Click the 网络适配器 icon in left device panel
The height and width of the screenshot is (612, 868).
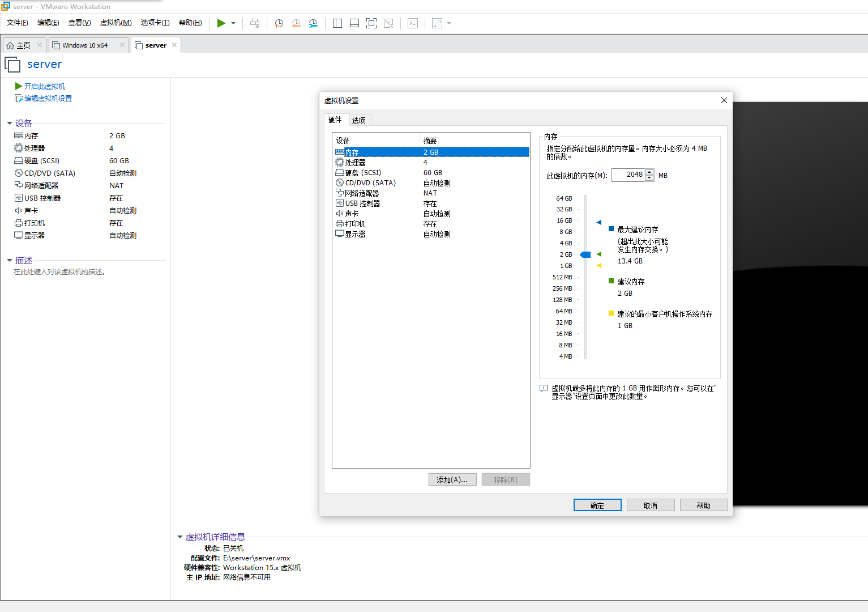tap(19, 185)
